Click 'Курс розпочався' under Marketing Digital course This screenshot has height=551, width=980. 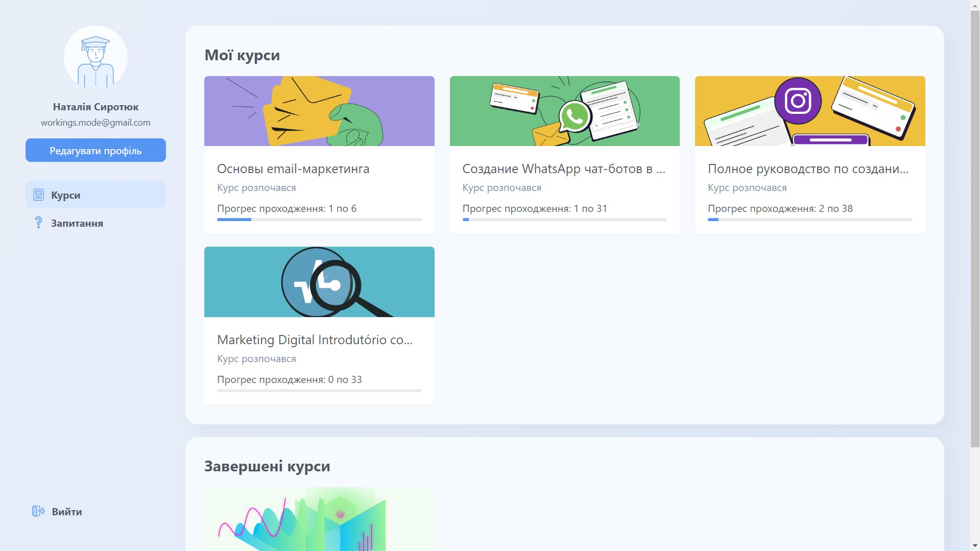(x=256, y=358)
